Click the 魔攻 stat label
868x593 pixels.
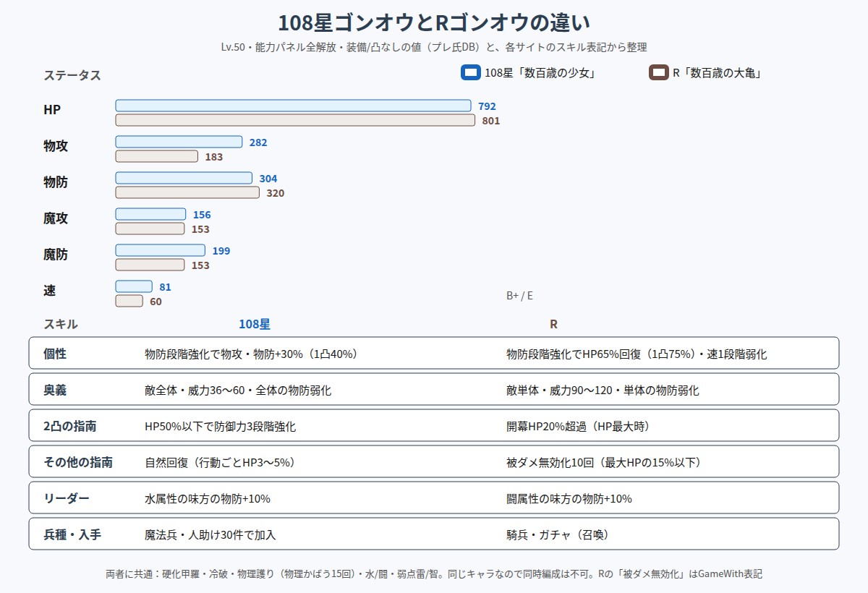point(56,218)
